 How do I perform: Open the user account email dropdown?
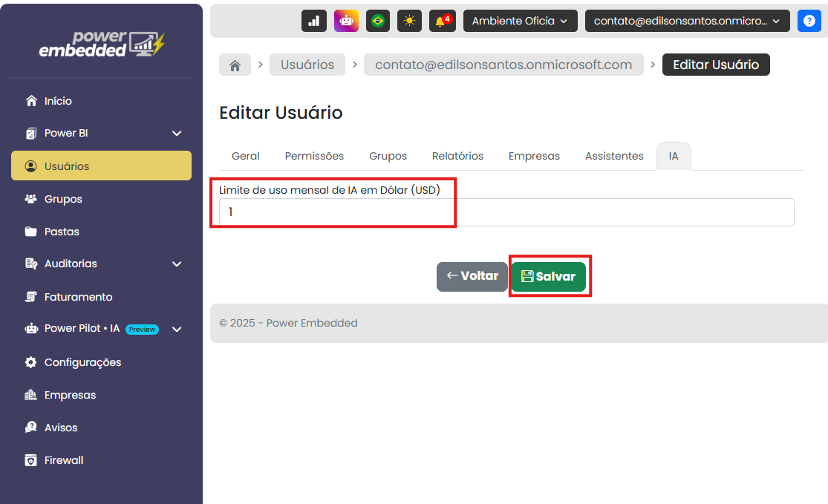[687, 21]
